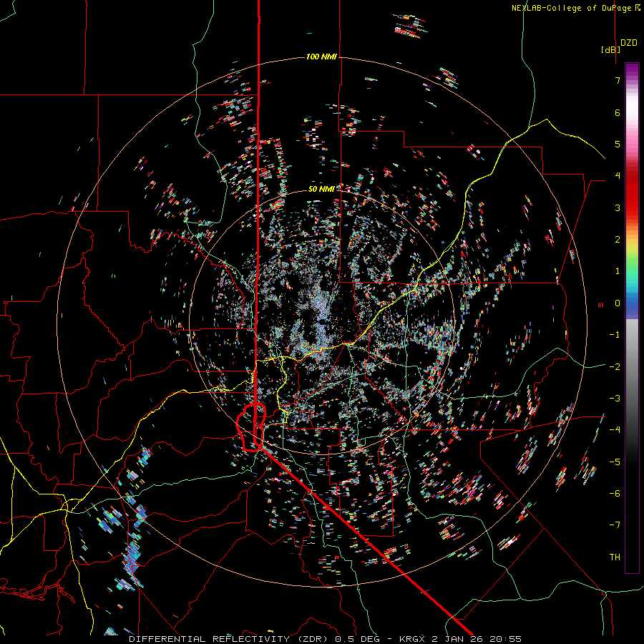Click the positive 1 scale label
The height and width of the screenshot is (644, 644).
[x=618, y=271]
